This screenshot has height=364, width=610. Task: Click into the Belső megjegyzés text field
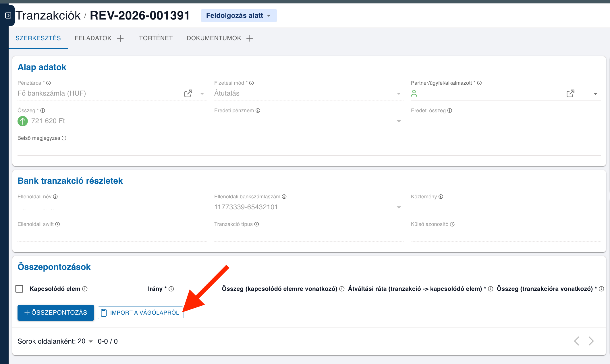click(x=309, y=149)
